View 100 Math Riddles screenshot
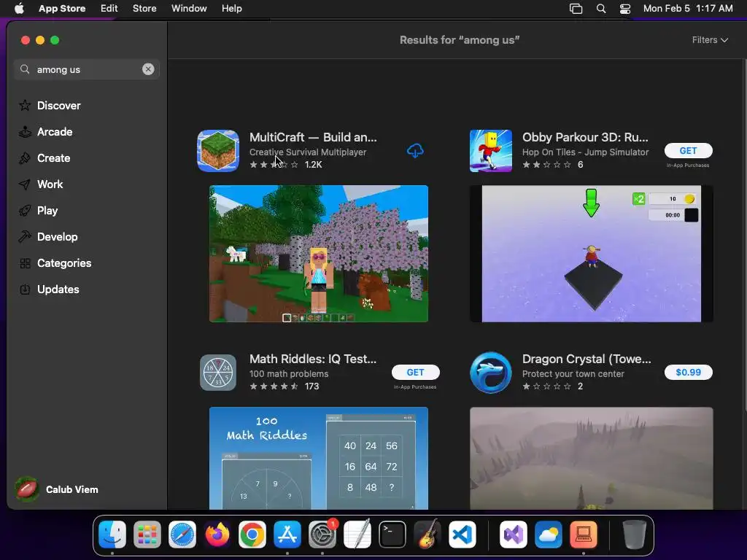Viewport: 747px width, 560px height. [x=319, y=458]
